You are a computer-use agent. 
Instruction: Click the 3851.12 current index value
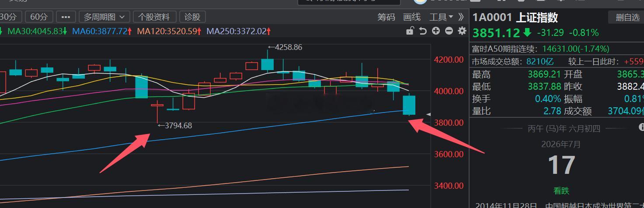[x=496, y=33]
